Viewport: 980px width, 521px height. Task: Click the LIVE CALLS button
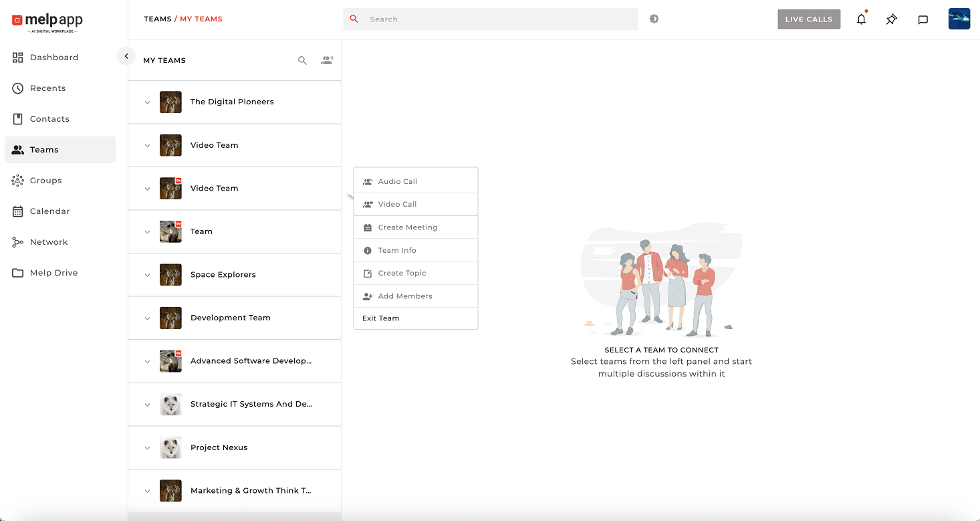point(808,19)
